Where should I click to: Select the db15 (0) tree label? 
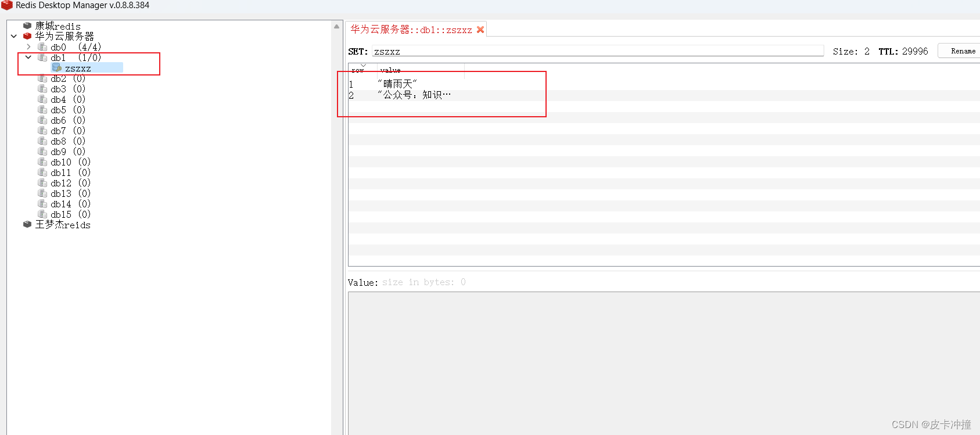pos(70,214)
